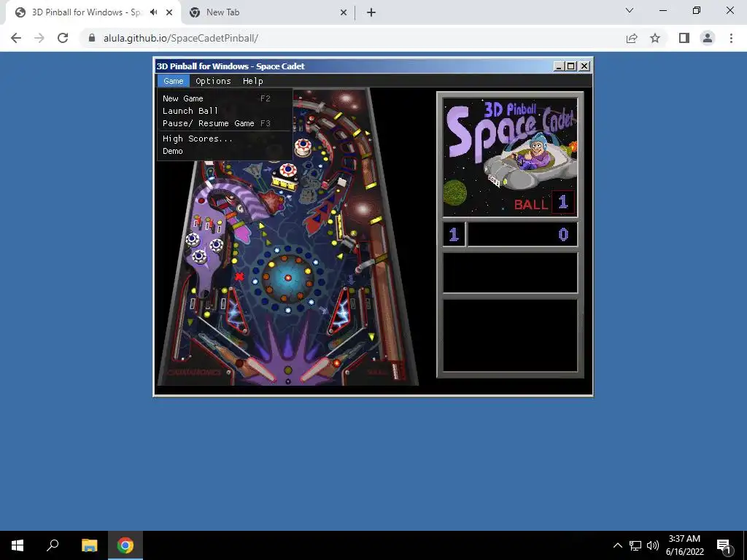
Task: Open Chrome three-dot menu
Action: tap(731, 38)
